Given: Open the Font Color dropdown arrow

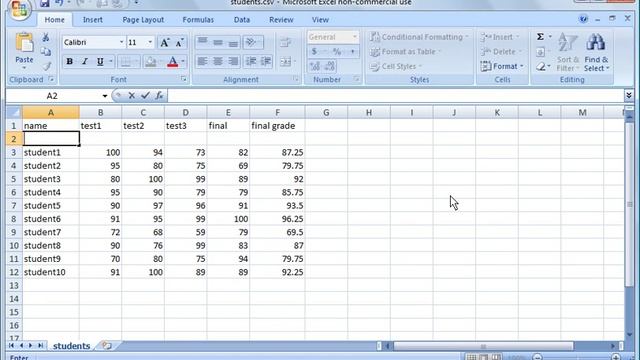Looking at the screenshot, I should coord(183,62).
